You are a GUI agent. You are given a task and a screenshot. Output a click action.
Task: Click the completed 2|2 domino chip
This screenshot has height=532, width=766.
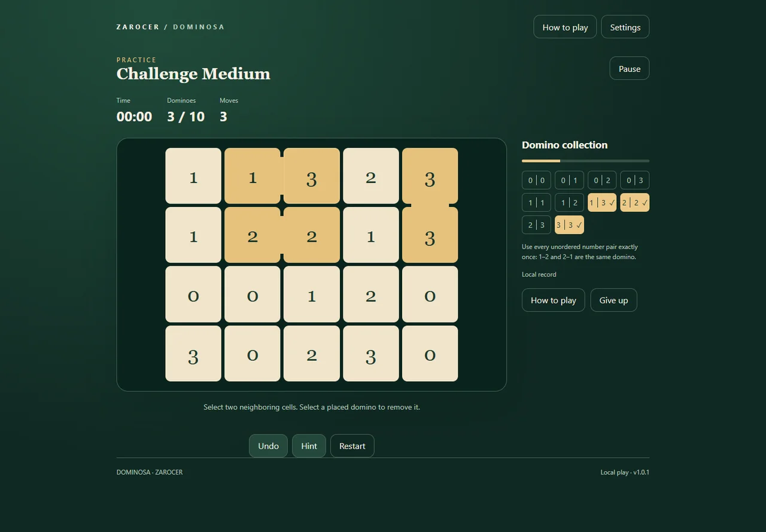click(x=634, y=202)
